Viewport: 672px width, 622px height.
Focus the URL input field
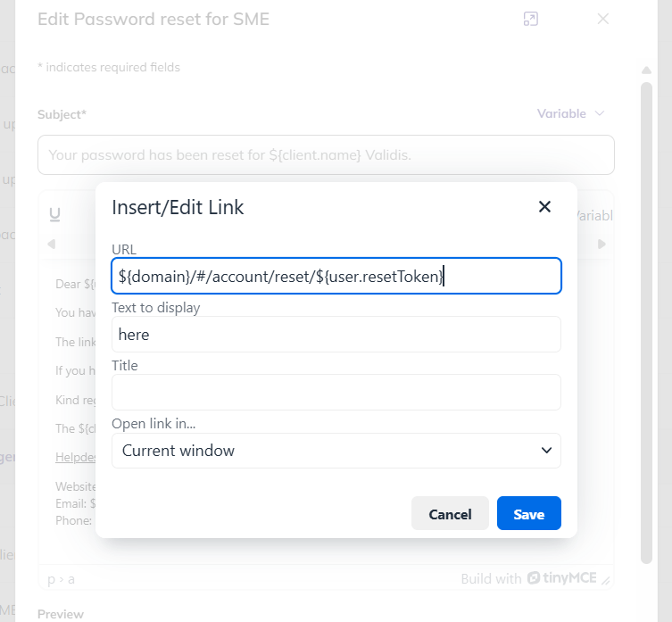(336, 276)
